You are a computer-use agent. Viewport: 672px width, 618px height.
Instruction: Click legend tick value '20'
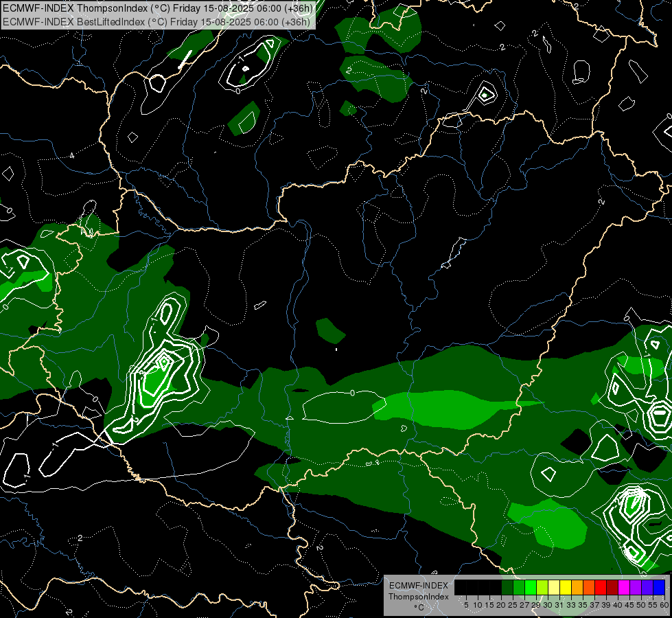tap(501, 605)
